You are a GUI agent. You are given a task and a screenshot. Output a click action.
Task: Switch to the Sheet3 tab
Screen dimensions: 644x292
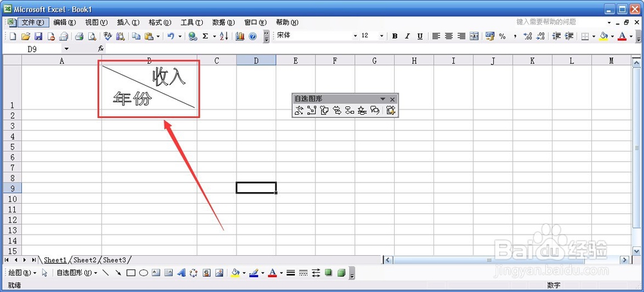pyautogui.click(x=115, y=260)
